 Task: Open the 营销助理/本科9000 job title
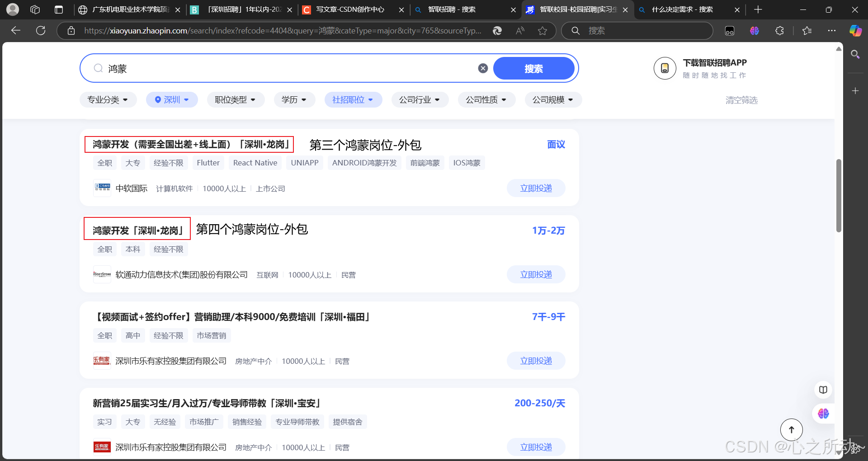[232, 317]
